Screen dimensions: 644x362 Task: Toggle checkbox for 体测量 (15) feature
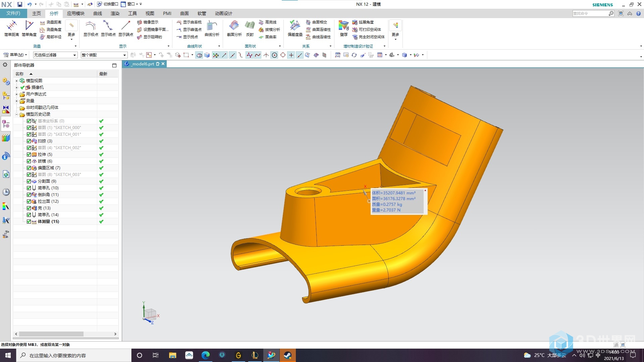[x=29, y=222]
